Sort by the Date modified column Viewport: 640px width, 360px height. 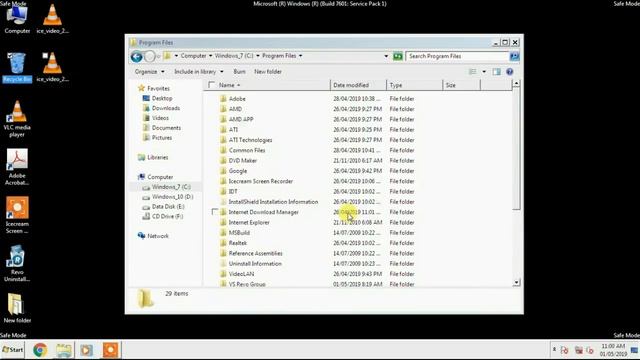tap(358, 85)
